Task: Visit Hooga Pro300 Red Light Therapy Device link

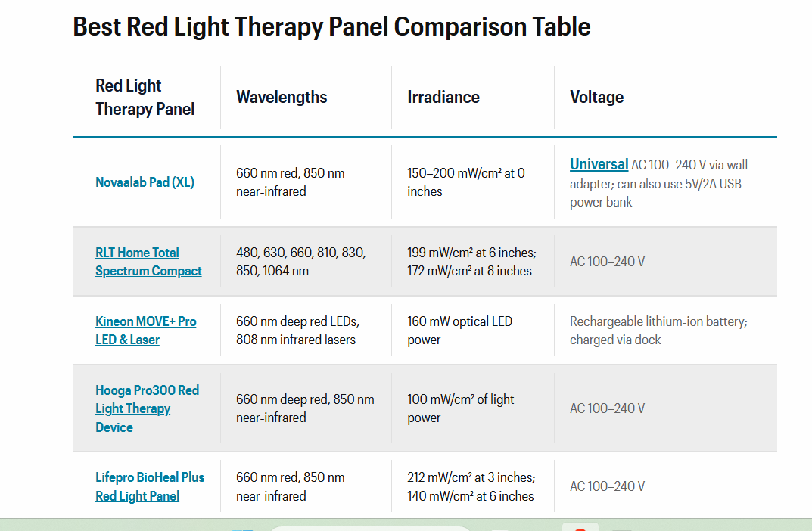Action: [147, 408]
